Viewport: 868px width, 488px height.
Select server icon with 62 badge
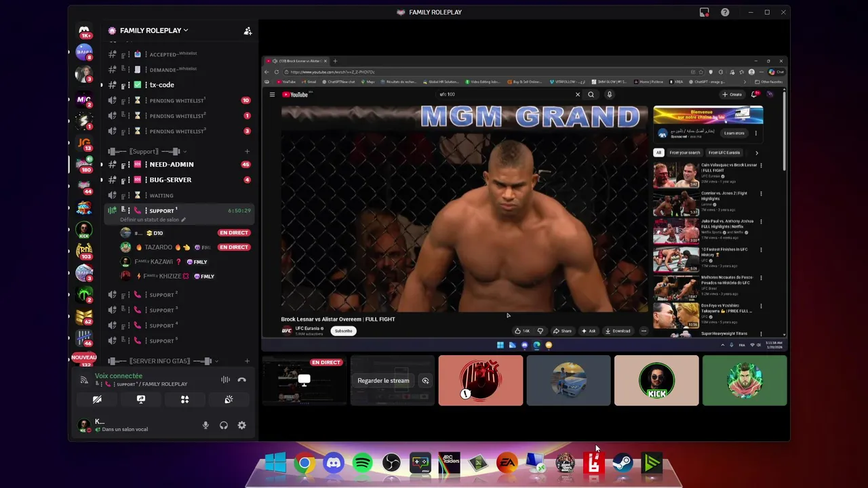point(84,317)
